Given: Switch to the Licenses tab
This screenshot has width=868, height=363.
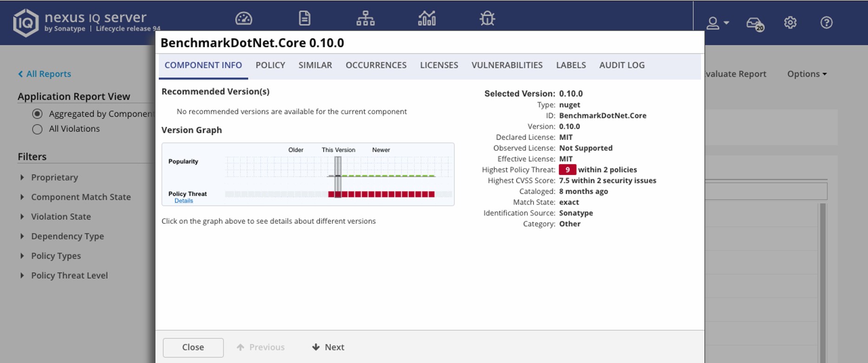Looking at the screenshot, I should (x=439, y=65).
